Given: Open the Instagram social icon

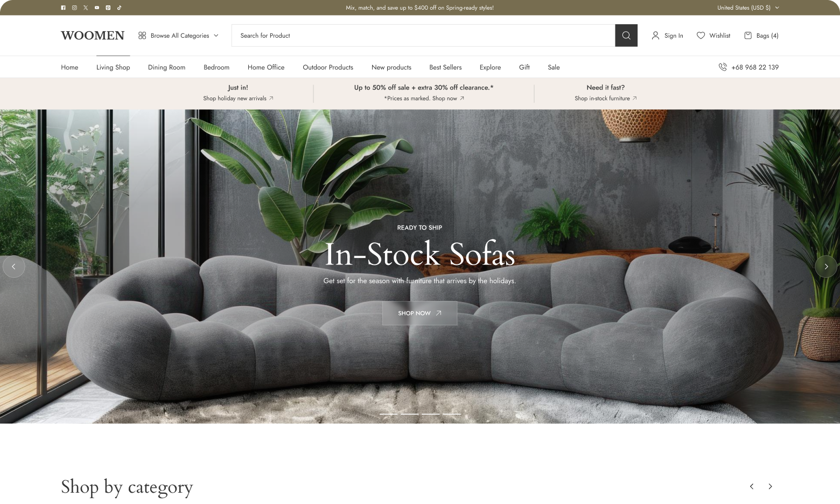Looking at the screenshot, I should (x=74, y=8).
